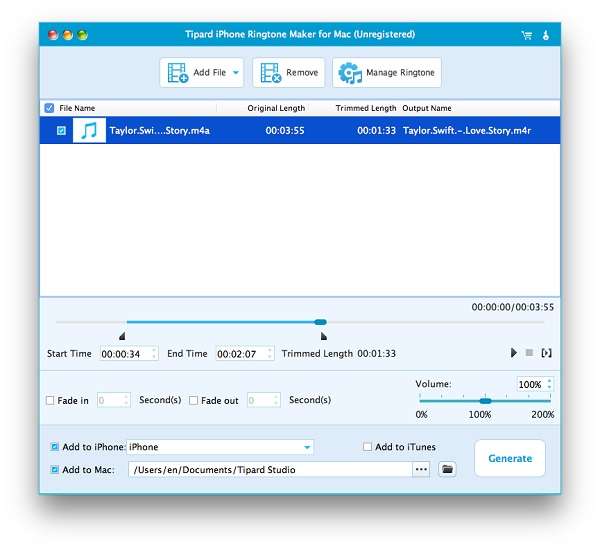Remove the selected file
The height and width of the screenshot is (550, 600).
289,73
